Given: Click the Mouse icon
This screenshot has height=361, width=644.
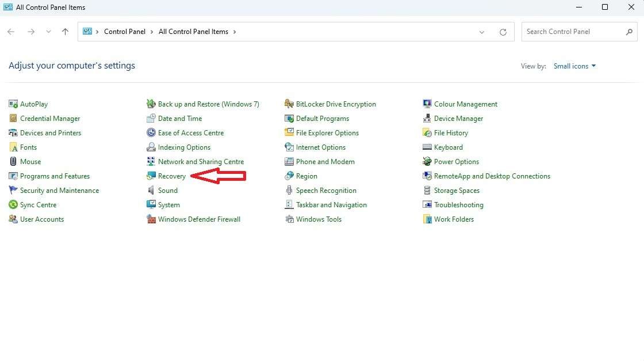Looking at the screenshot, I should 13,162.
